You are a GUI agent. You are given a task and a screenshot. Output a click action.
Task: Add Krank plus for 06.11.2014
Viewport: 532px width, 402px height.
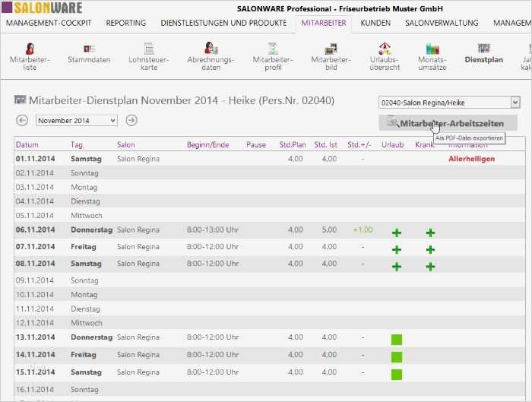pyautogui.click(x=431, y=233)
